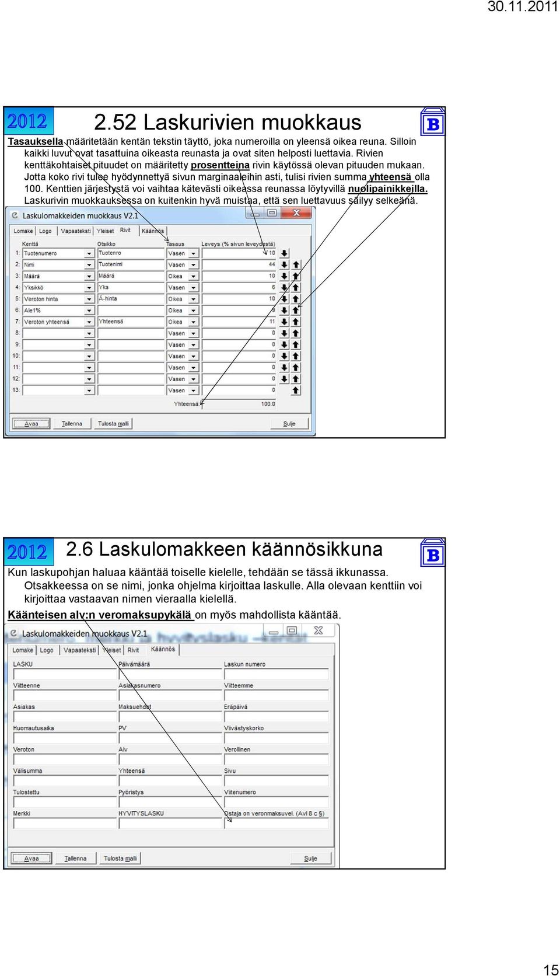Click Avaa button in the Käännös dialog

[x=32, y=859]
